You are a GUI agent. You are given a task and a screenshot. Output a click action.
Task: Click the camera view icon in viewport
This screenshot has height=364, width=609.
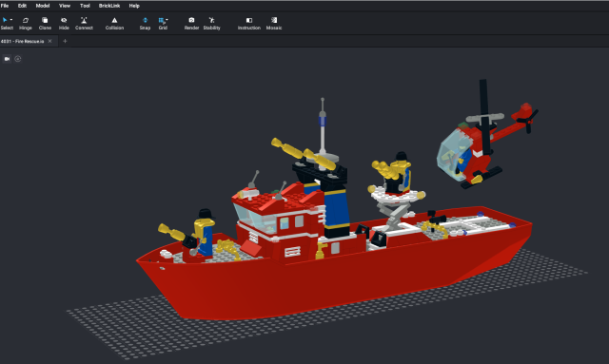coord(7,59)
